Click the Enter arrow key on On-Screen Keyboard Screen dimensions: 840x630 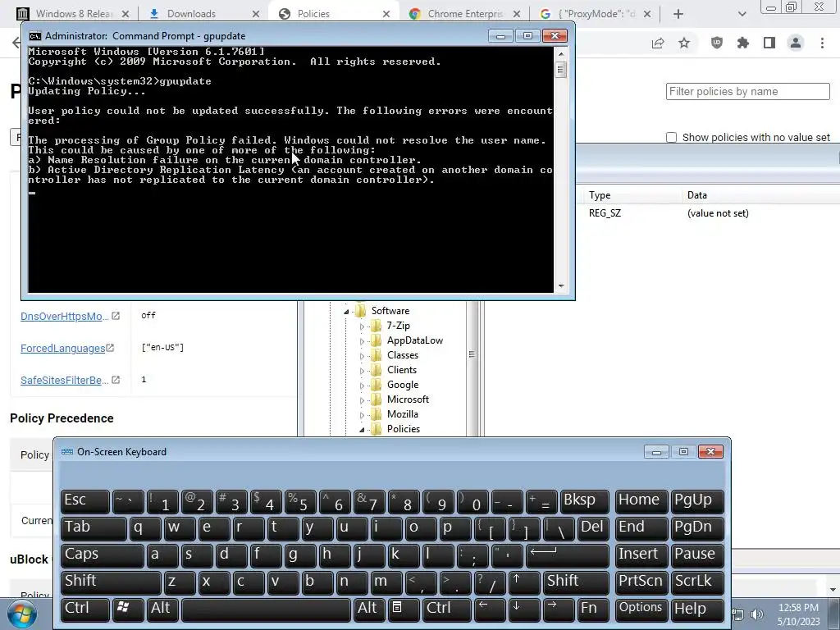[x=568, y=555]
